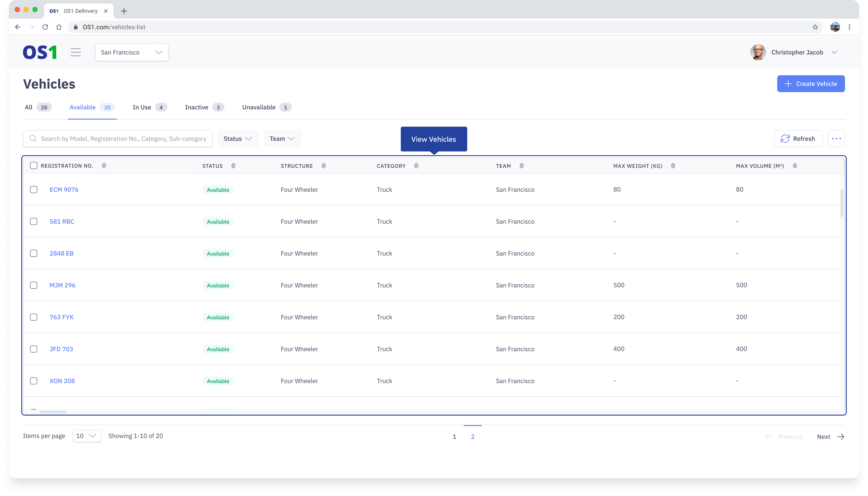Click the OS1 logo

coord(40,52)
